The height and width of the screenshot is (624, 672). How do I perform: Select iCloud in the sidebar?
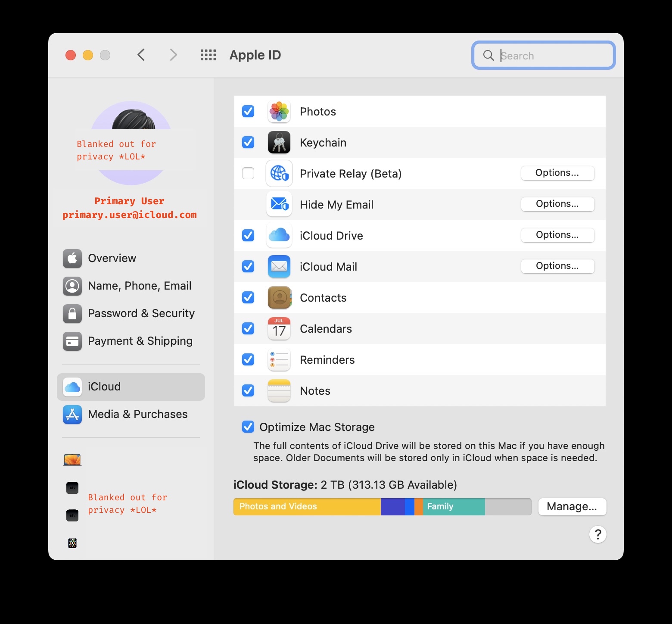[x=131, y=387]
